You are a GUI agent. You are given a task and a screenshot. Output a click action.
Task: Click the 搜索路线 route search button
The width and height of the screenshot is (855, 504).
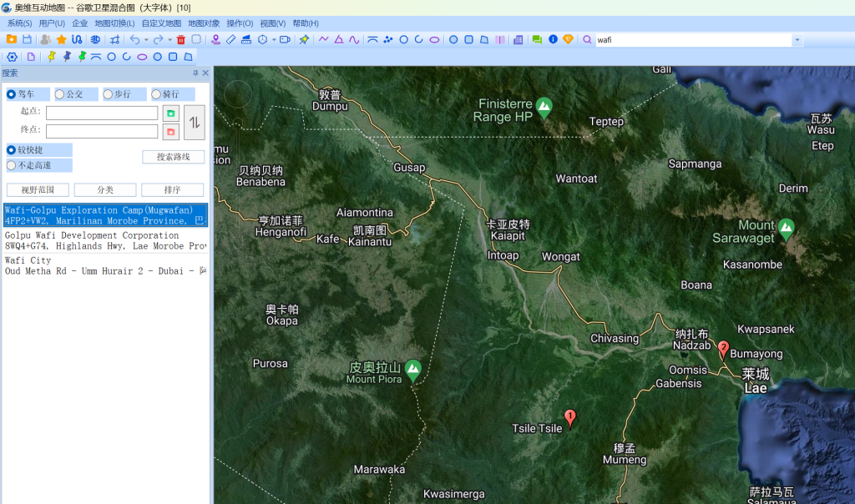(x=174, y=157)
